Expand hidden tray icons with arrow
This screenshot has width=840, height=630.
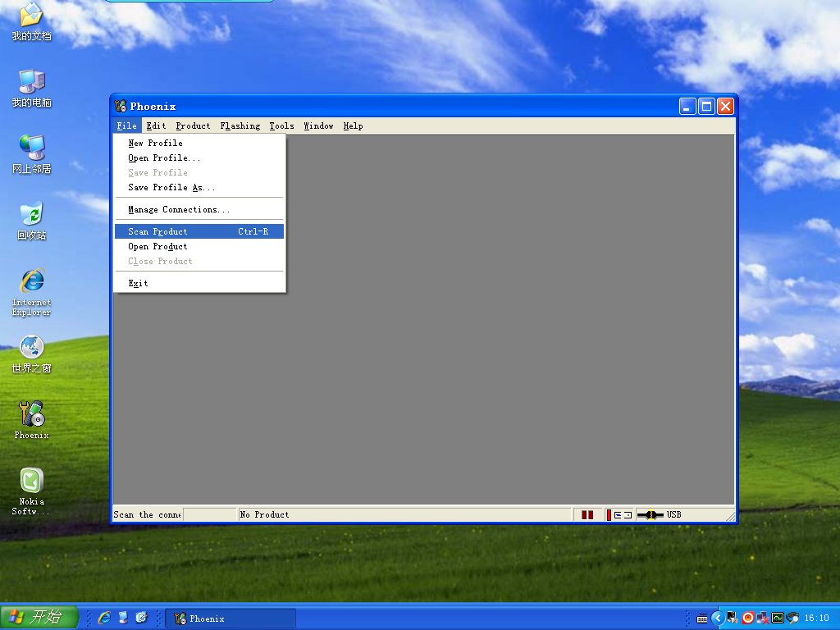718,619
